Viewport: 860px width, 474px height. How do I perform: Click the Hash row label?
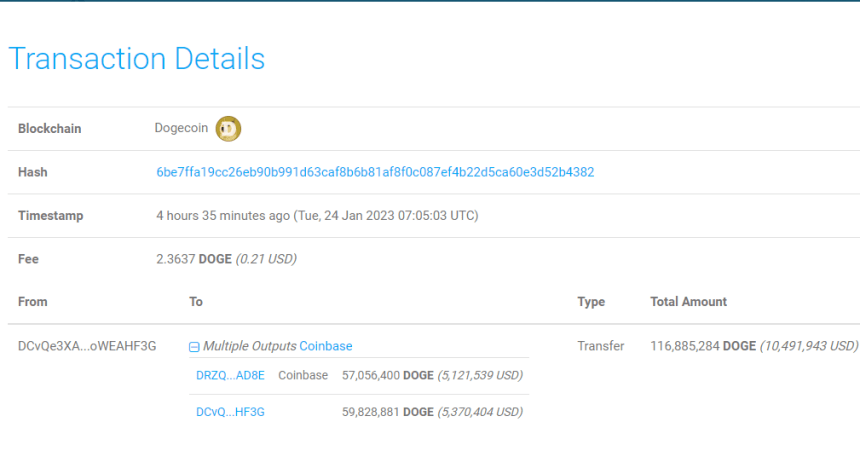click(x=32, y=172)
